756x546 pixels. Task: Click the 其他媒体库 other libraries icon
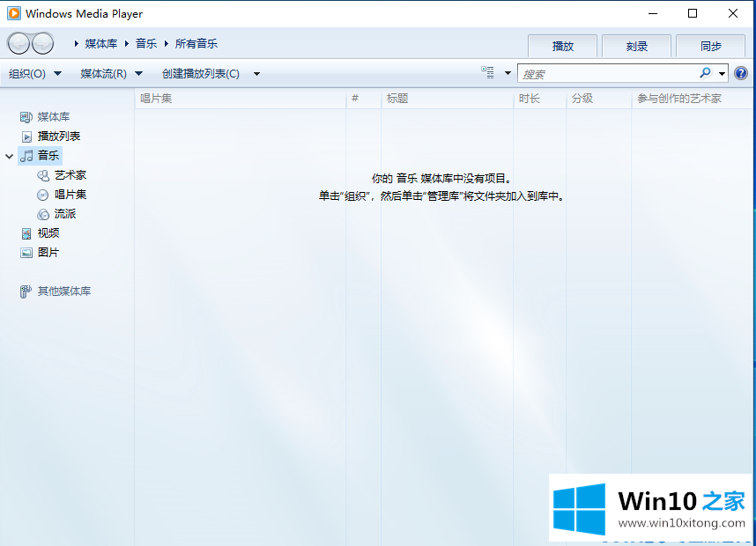(x=26, y=291)
